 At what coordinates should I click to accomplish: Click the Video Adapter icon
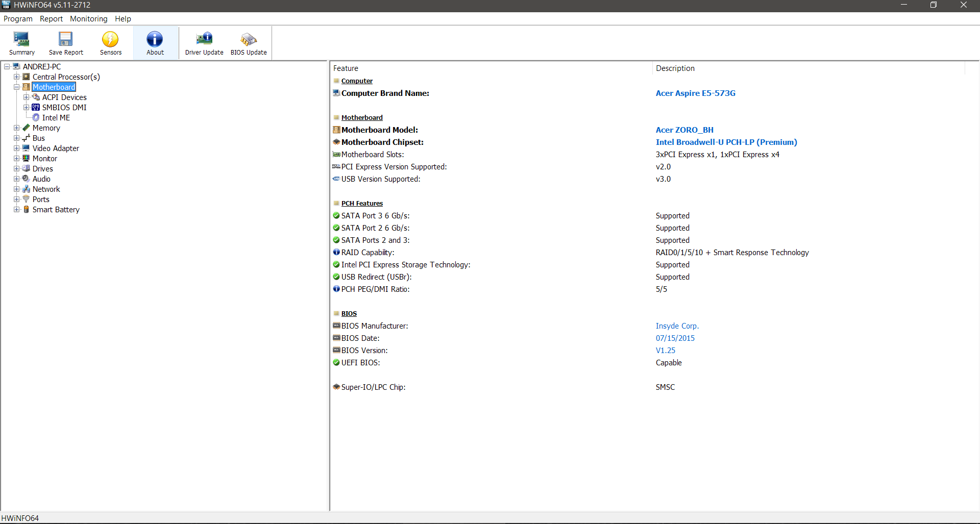tap(26, 148)
